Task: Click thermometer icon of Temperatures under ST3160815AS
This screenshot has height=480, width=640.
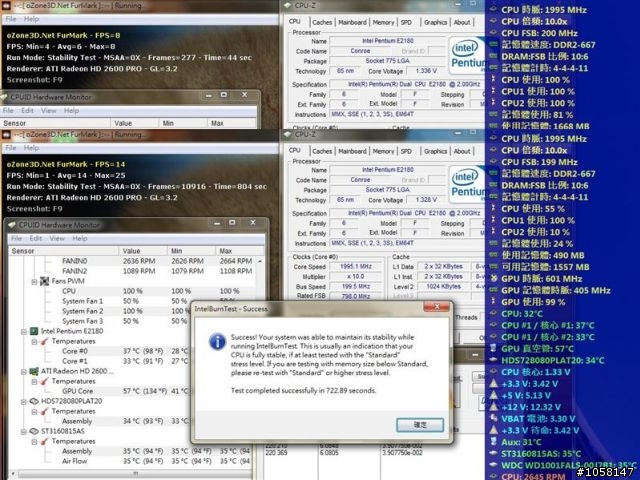Action: click(x=44, y=442)
